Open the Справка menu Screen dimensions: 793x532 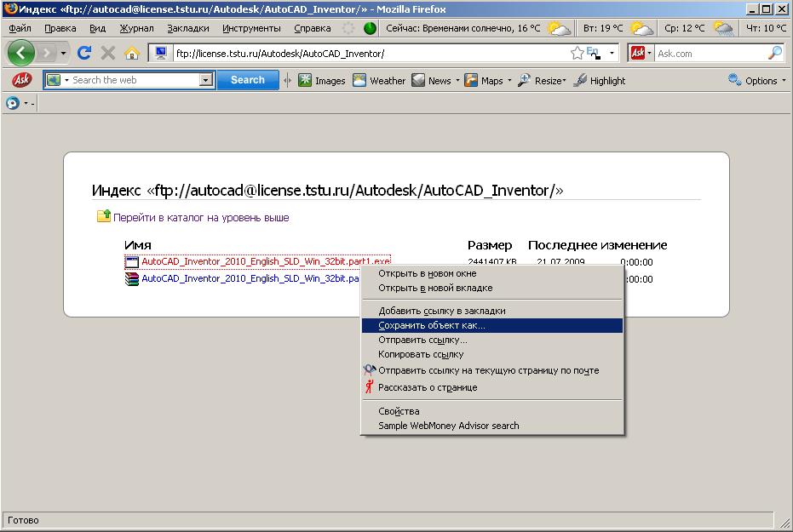click(313, 28)
